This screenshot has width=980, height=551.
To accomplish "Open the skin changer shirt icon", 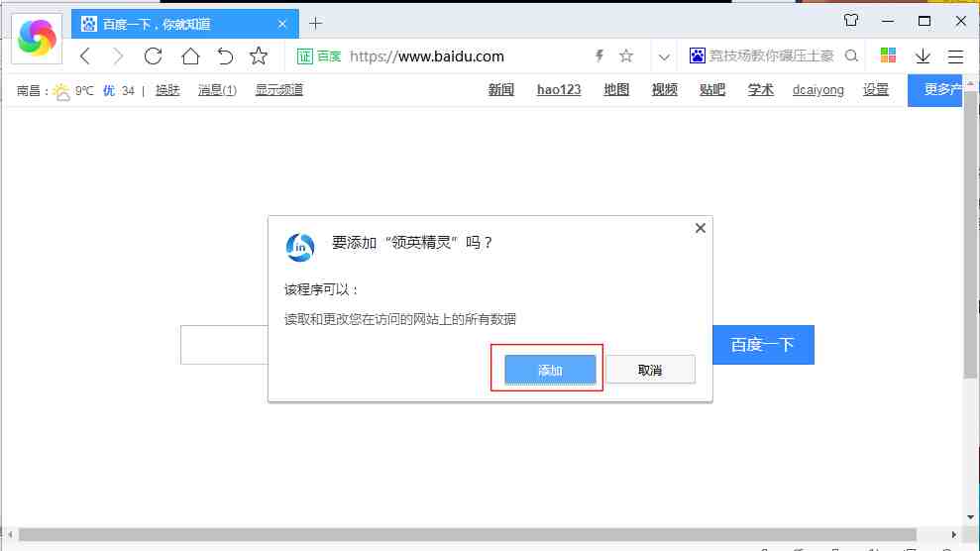I will pos(850,20).
